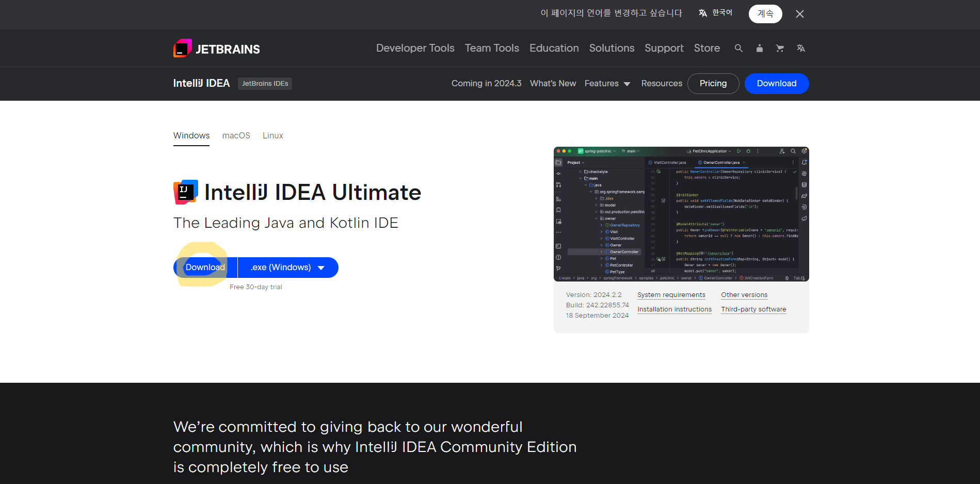Select the Windows tab

191,136
